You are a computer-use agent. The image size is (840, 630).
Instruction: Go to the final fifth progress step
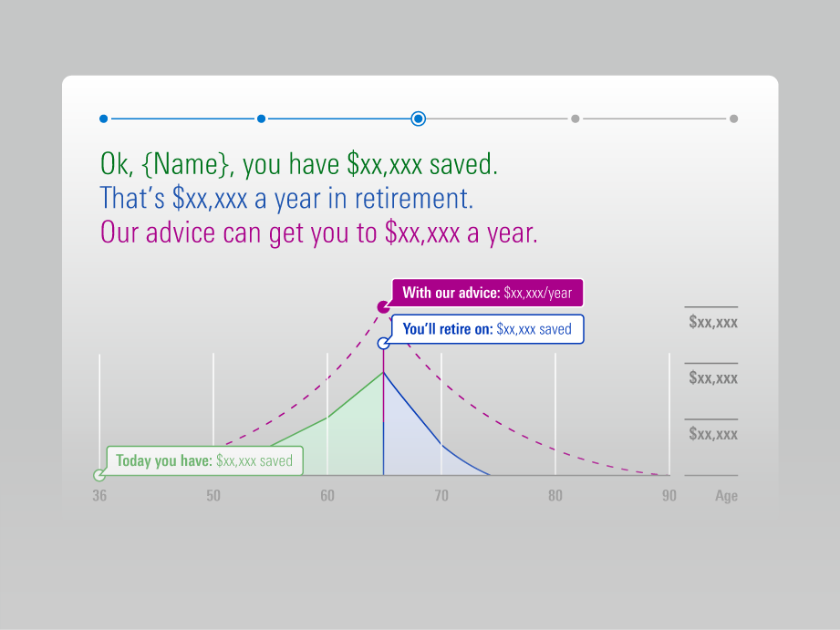click(733, 119)
